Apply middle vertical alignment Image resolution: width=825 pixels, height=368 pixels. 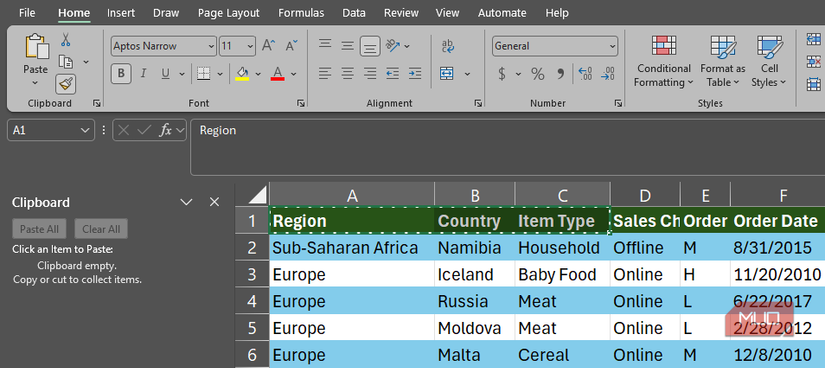[x=347, y=46]
